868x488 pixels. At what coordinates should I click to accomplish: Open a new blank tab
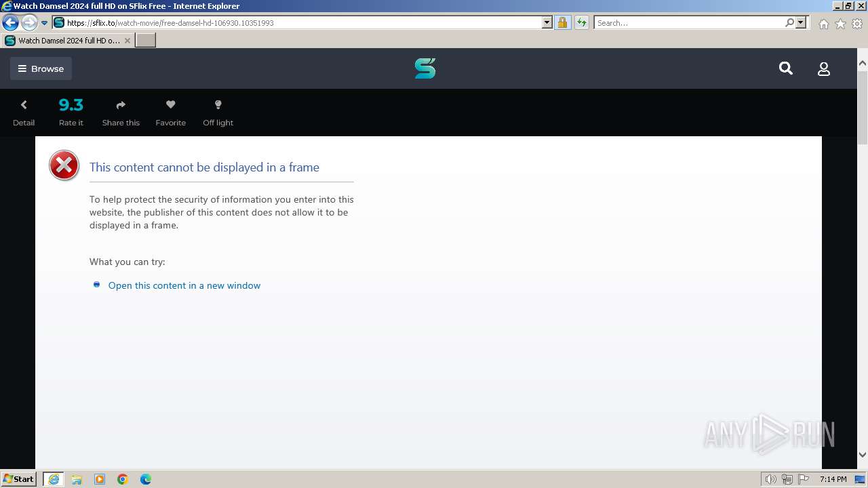point(146,41)
